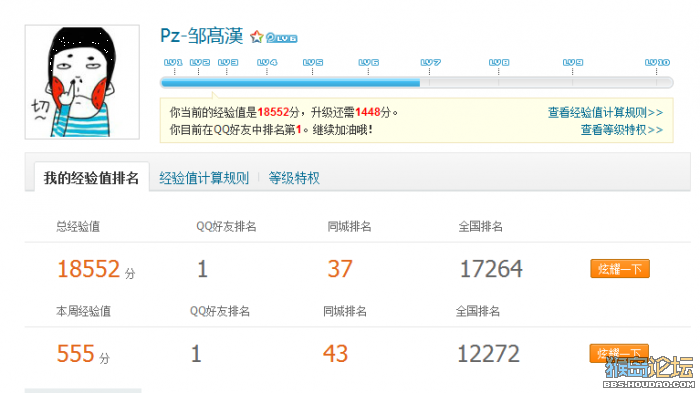Image resolution: width=700 pixels, height=393 pixels.
Task: Switch to the 经验值计算规则 tab
Action: 204,178
